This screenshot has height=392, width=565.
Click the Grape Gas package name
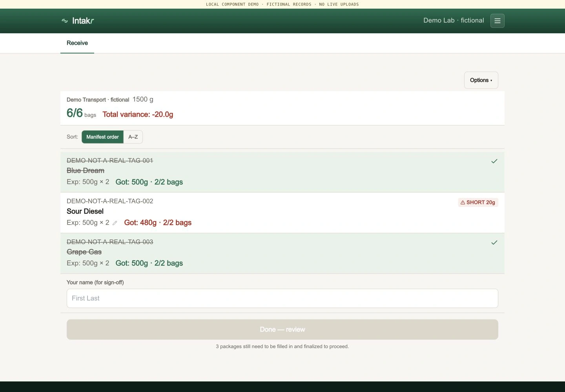coord(84,252)
